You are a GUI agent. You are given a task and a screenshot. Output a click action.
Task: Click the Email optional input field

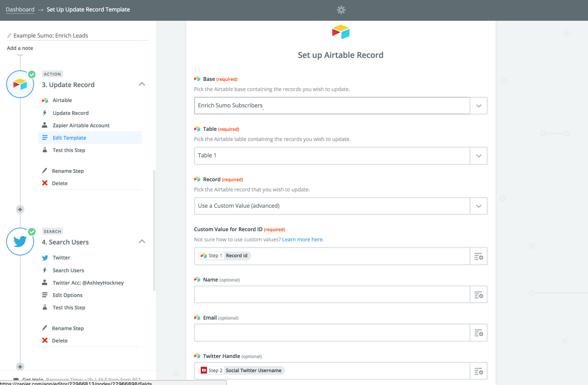point(332,333)
